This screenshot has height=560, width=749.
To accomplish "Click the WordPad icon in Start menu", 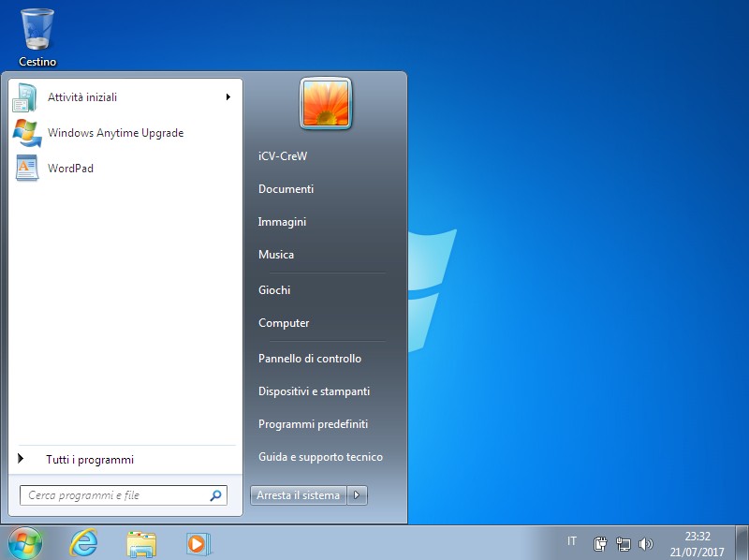I will pos(27,169).
